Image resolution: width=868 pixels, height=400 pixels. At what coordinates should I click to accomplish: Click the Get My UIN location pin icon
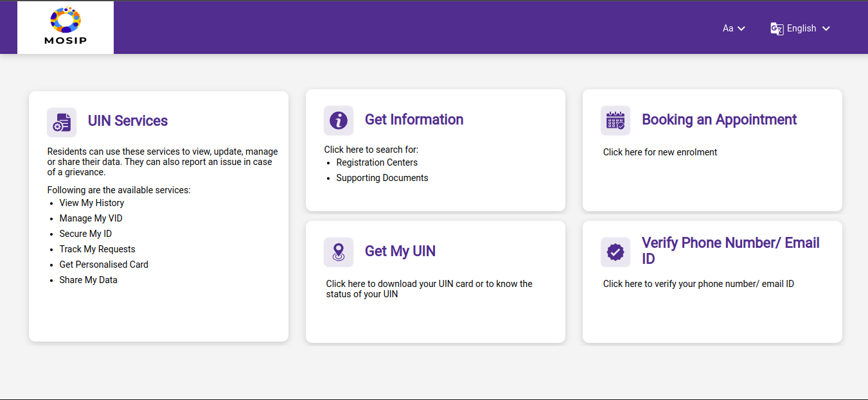339,252
